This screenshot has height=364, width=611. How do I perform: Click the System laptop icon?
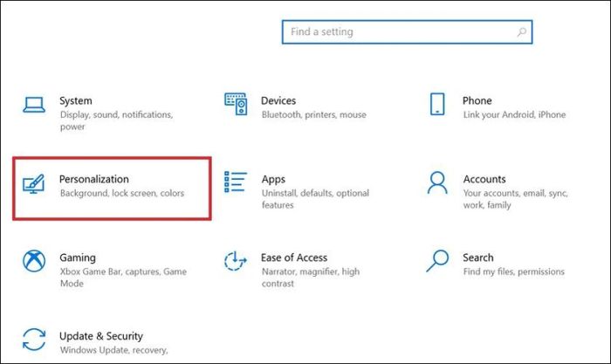point(34,104)
